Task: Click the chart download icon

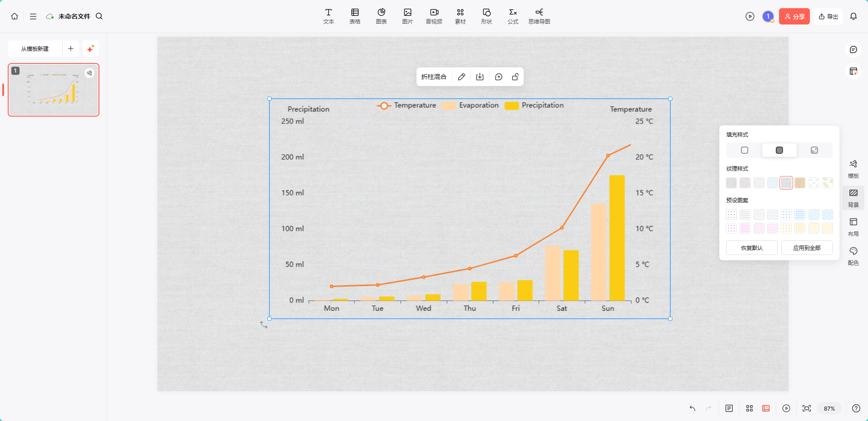Action: 480,77
